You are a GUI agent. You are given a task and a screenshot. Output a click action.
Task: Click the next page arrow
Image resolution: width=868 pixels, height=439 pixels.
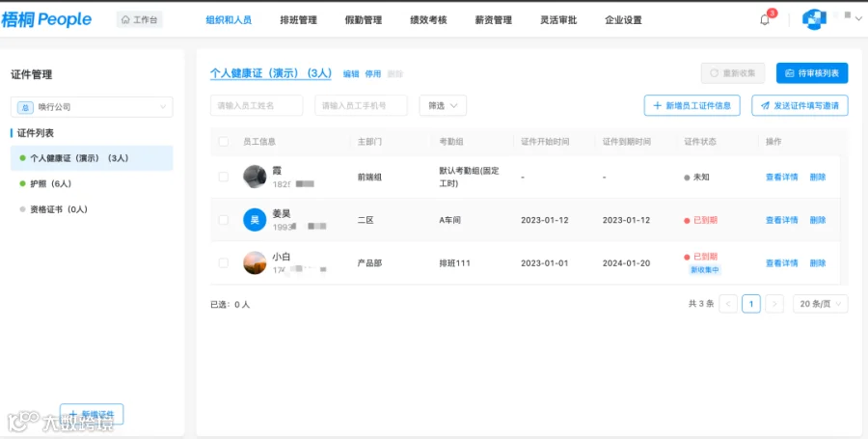click(x=774, y=304)
